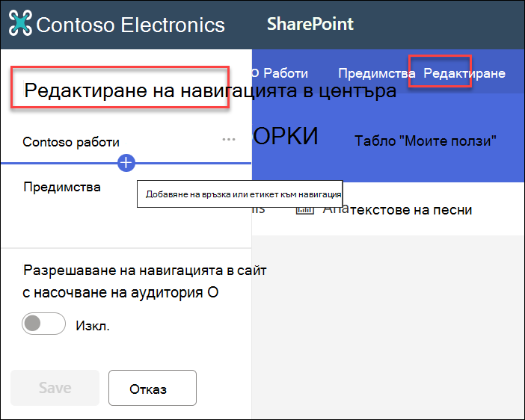Select the Работи item in the hub navigation bar
The image size is (525, 420).
click(285, 73)
